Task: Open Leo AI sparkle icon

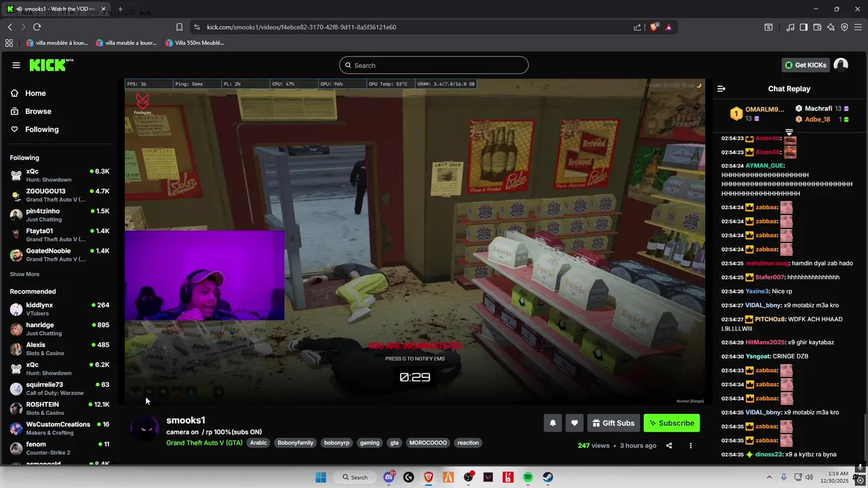Action: (x=831, y=27)
